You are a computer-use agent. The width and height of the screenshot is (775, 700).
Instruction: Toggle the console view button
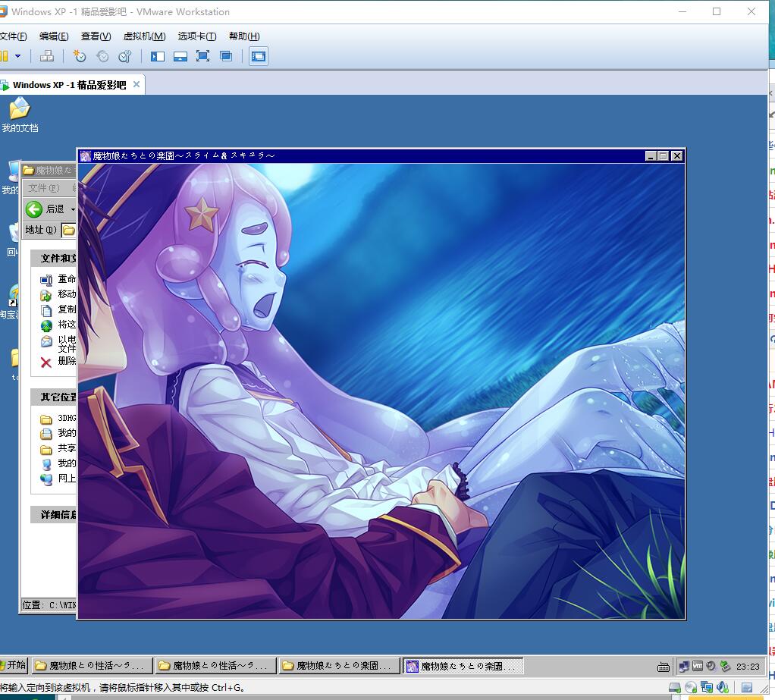(259, 56)
